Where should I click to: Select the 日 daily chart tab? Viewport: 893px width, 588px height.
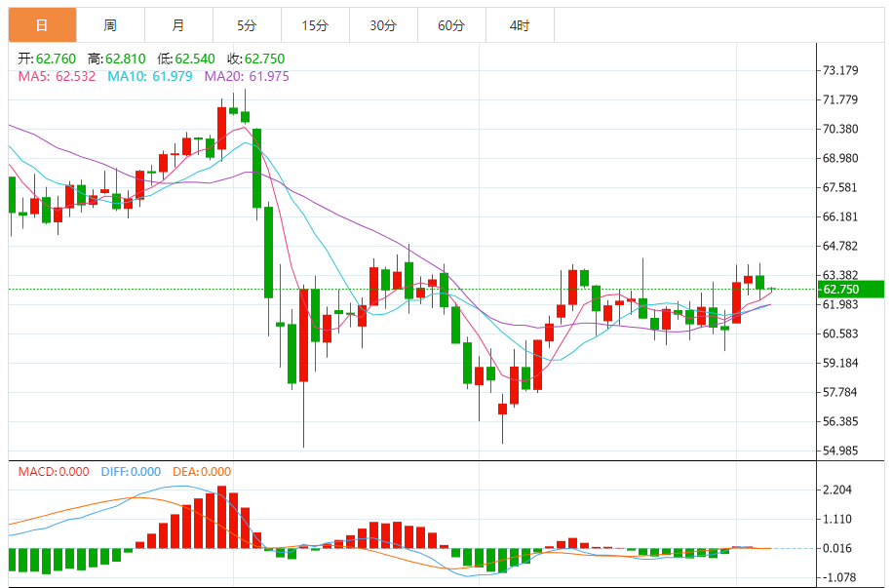[42, 25]
